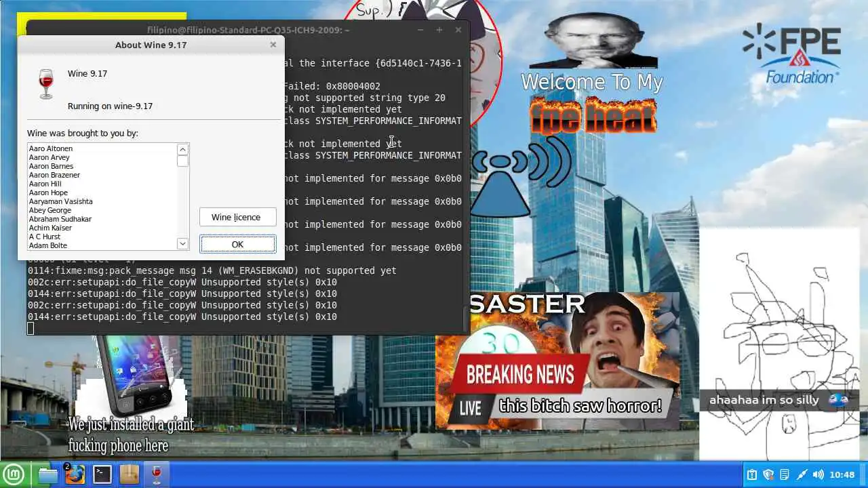Select Aaron Hope in the list

point(102,192)
